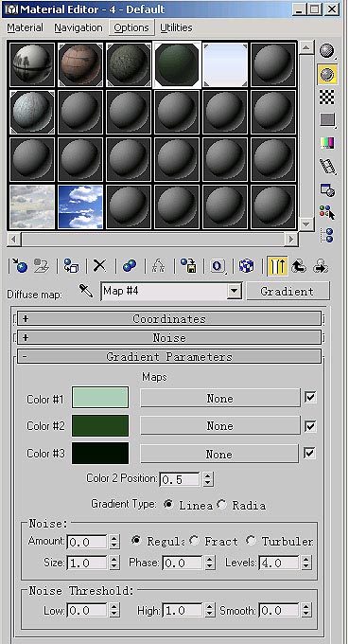Toggle the checkered Background icon

point(327,98)
